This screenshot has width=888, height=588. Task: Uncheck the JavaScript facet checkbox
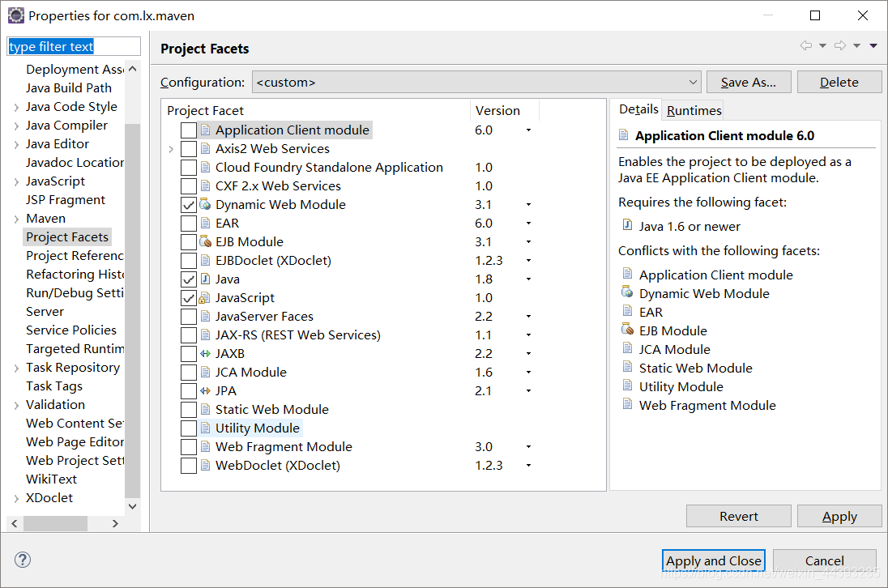[x=189, y=298]
